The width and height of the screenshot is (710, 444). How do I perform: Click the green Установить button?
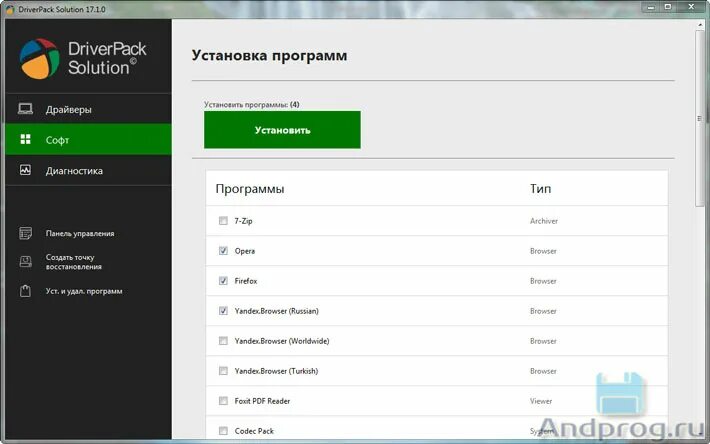point(282,130)
